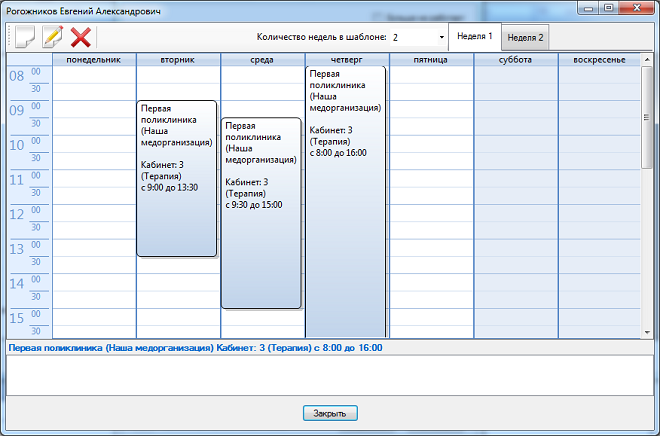This screenshot has width=660, height=436.
Task: Click the 11 hour label
Action: (17, 180)
